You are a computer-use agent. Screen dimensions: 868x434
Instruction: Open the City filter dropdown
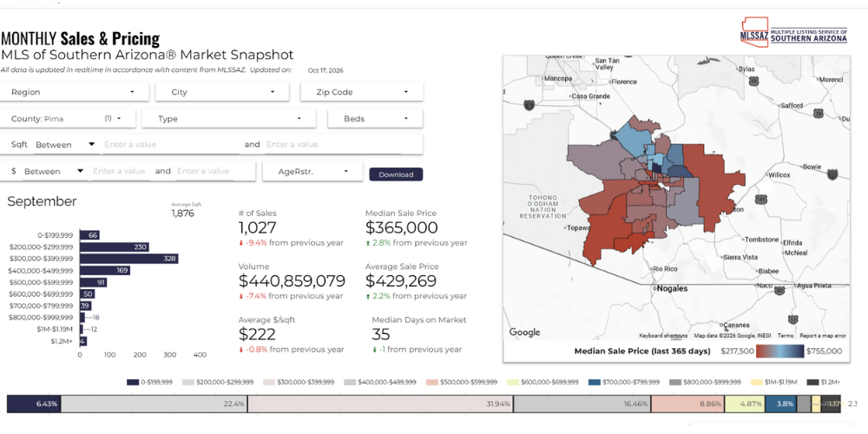point(222,92)
